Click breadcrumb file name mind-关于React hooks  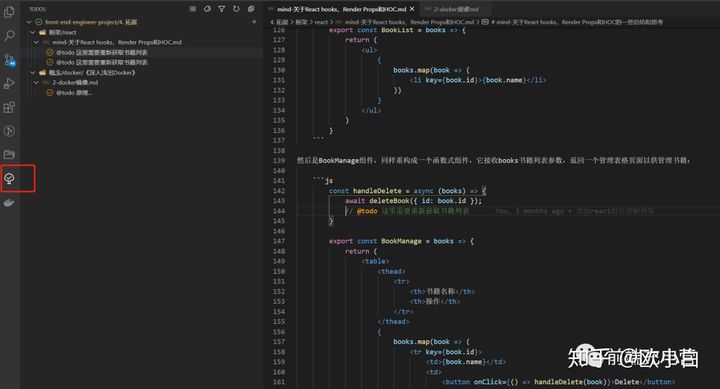click(x=409, y=22)
